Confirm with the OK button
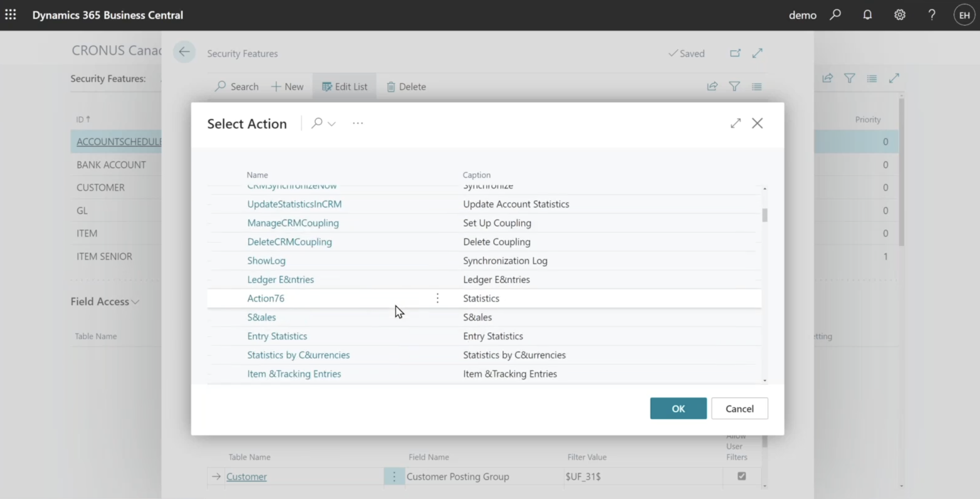The width and height of the screenshot is (980, 499). coord(678,408)
